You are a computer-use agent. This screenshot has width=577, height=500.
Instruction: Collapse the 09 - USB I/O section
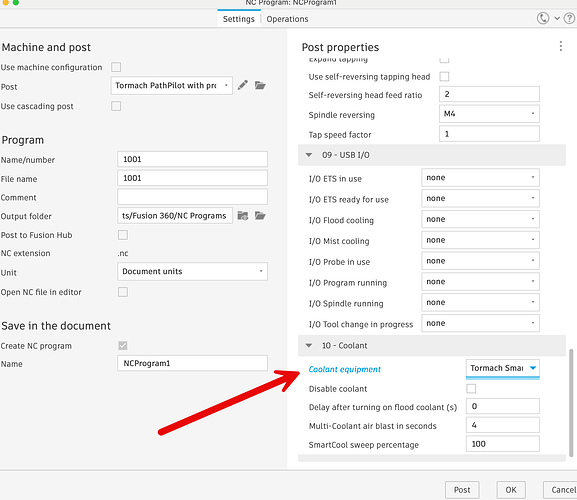[309, 155]
